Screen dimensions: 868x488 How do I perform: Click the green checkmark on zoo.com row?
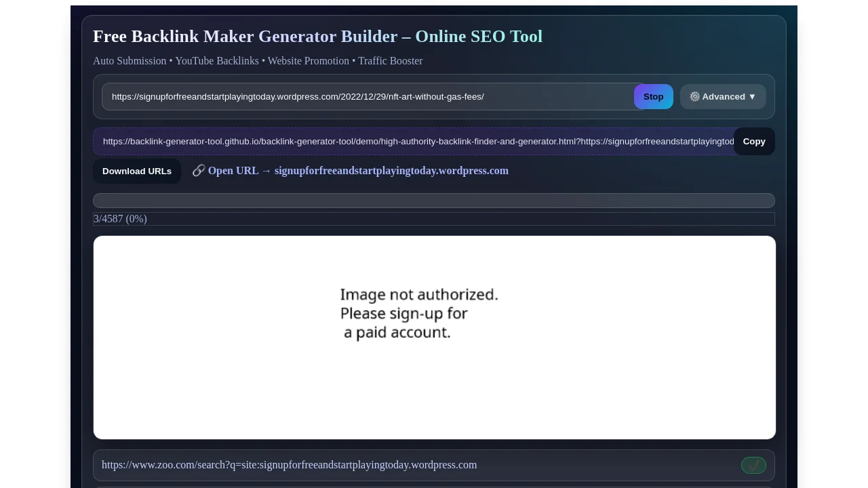753,465
